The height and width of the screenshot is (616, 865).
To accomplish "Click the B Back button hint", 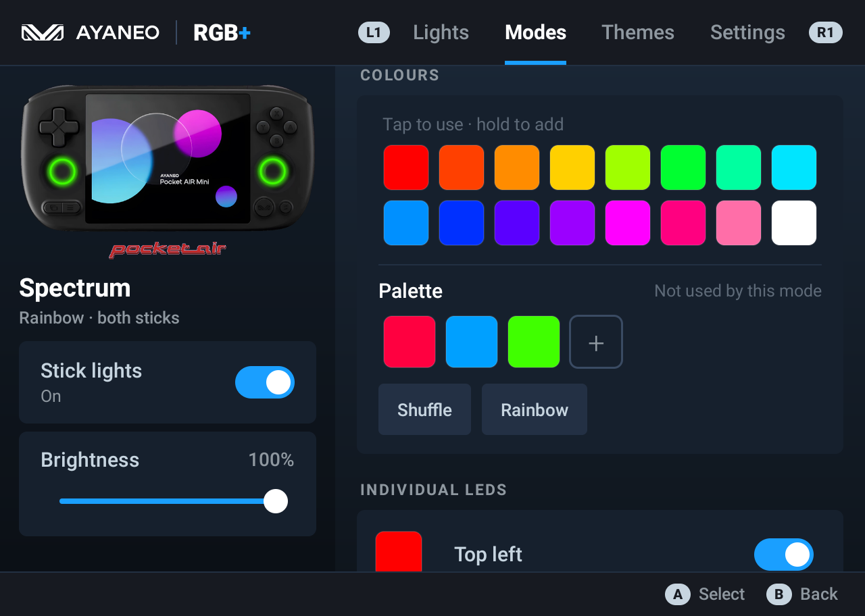I will 802,594.
